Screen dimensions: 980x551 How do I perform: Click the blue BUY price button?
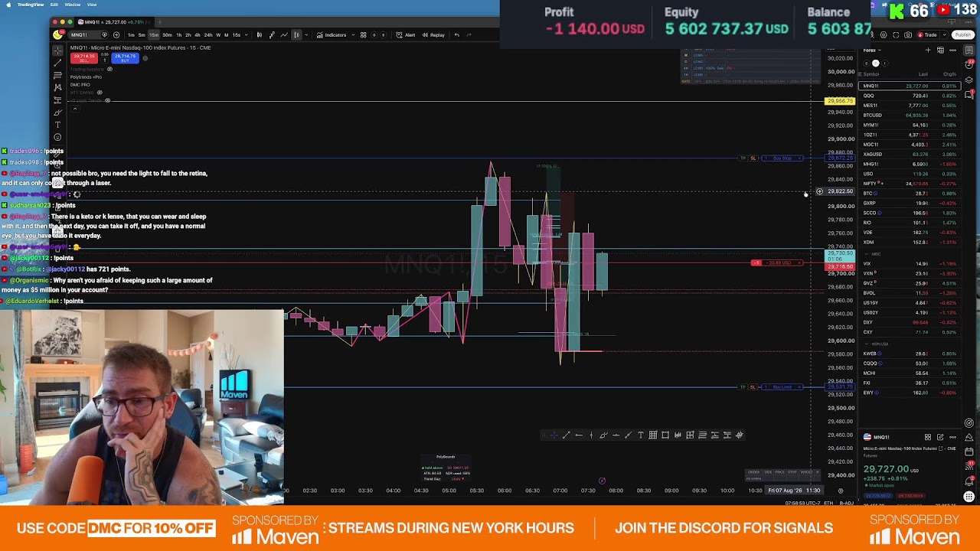pos(125,58)
